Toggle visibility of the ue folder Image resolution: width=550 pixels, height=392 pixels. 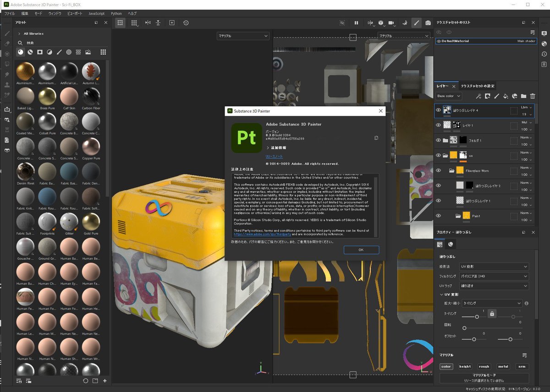point(438,155)
